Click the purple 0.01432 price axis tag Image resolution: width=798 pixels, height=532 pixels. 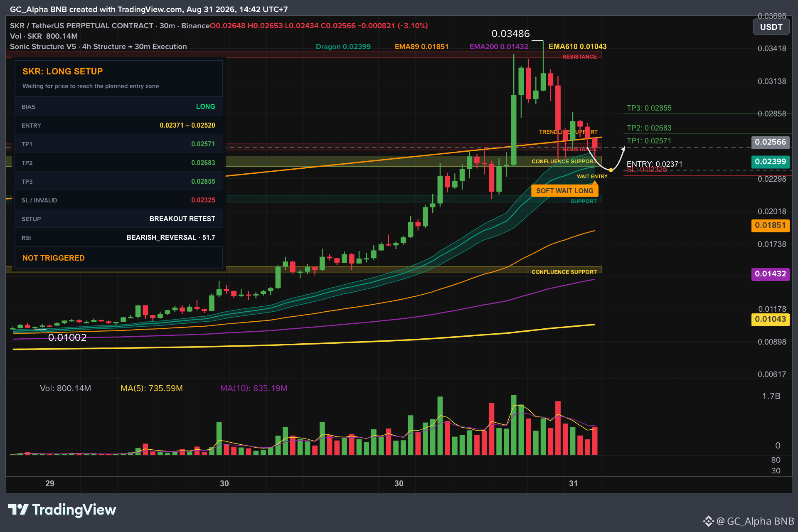click(771, 274)
